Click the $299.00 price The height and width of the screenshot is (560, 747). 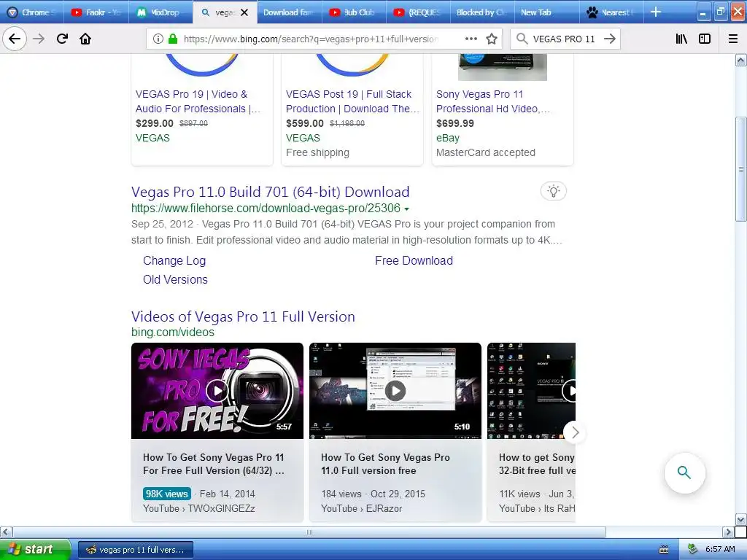pos(155,123)
